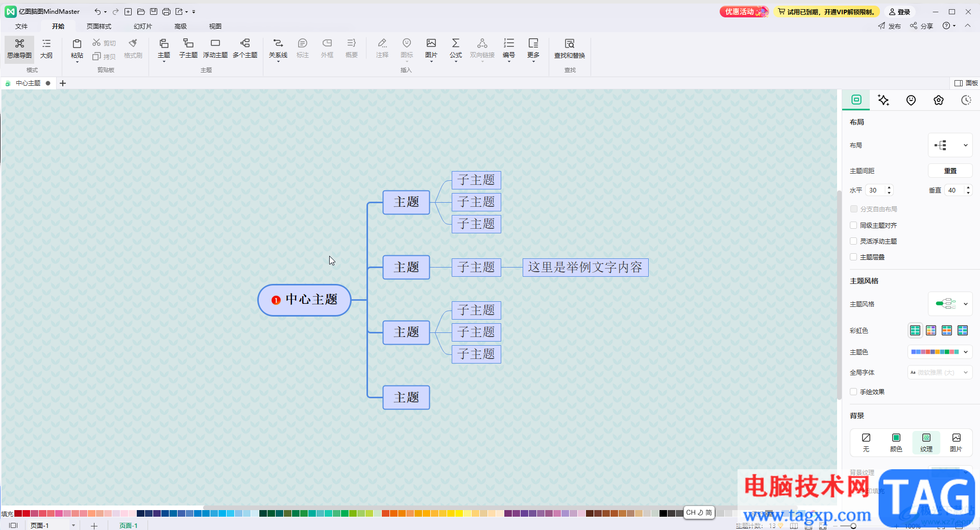The height and width of the screenshot is (530, 980).
Task: Click the 编号 numbering icon
Action: coord(508,48)
